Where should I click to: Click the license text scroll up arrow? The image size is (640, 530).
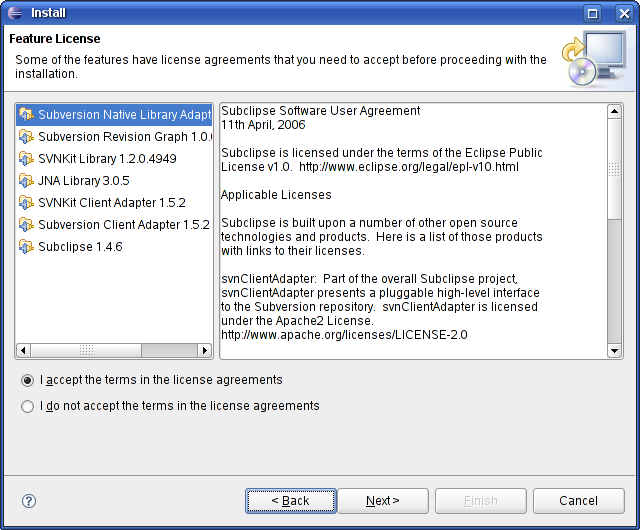[614, 111]
